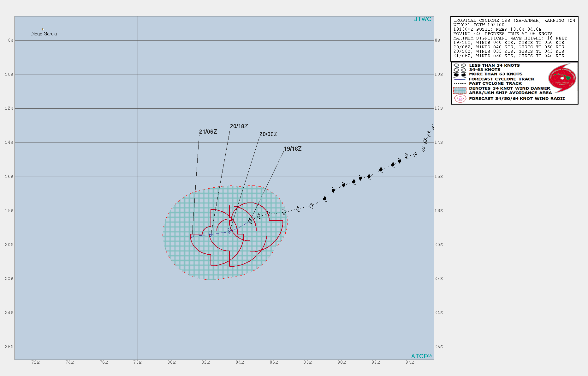Image resolution: width=588 pixels, height=376 pixels.
Task: Select the 'Less than 34 knots' legend symbol
Action: (460, 65)
